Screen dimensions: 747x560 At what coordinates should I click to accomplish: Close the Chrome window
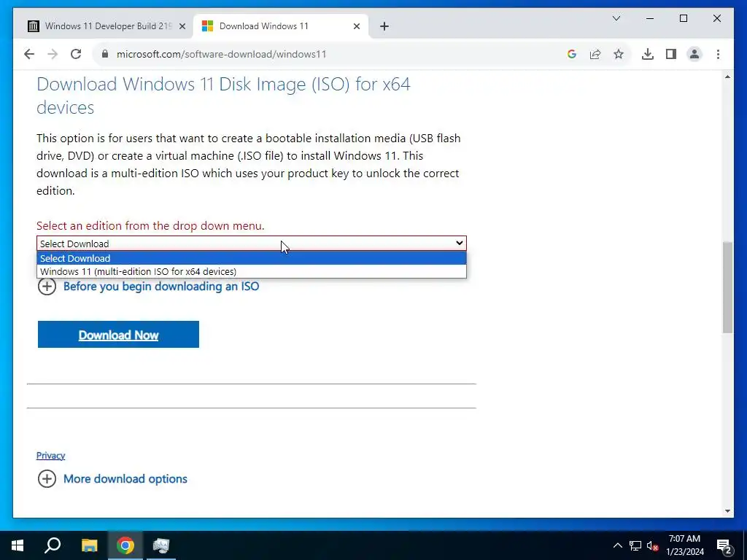(x=716, y=18)
